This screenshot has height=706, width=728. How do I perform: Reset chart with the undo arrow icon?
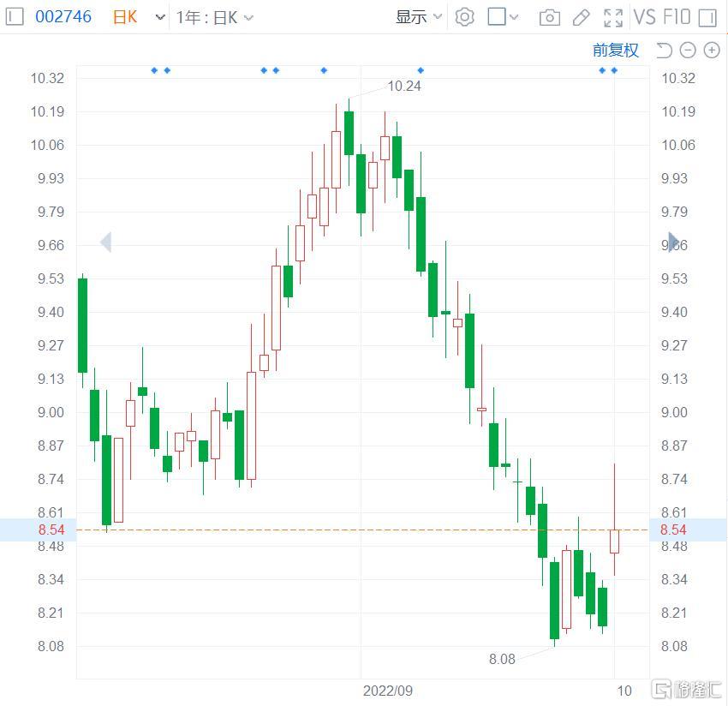coord(664,51)
